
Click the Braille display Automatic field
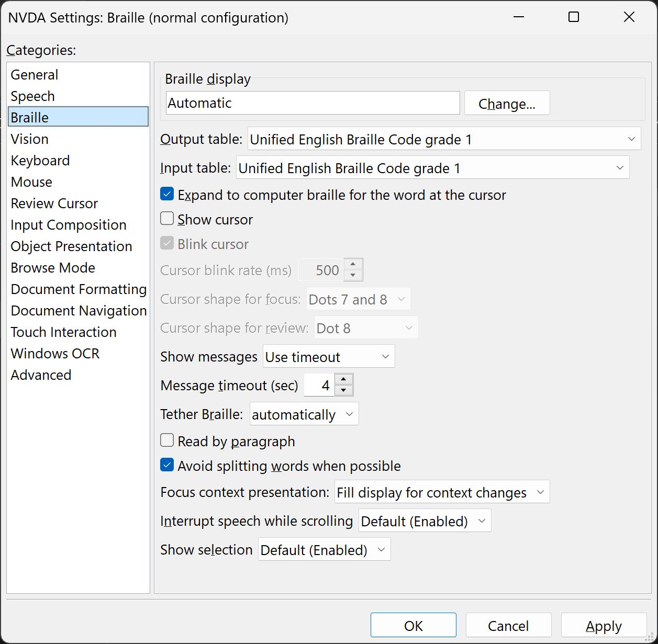coord(313,103)
